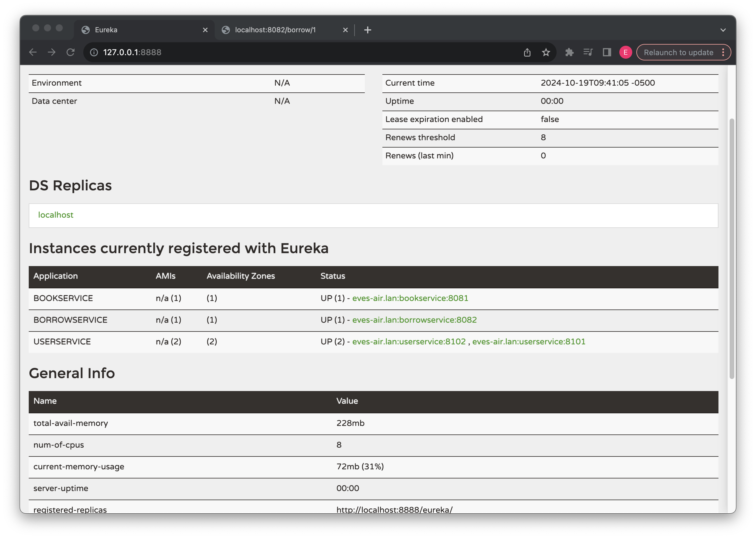The height and width of the screenshot is (538, 756).
Task: Open the side panel icon
Action: coord(607,52)
